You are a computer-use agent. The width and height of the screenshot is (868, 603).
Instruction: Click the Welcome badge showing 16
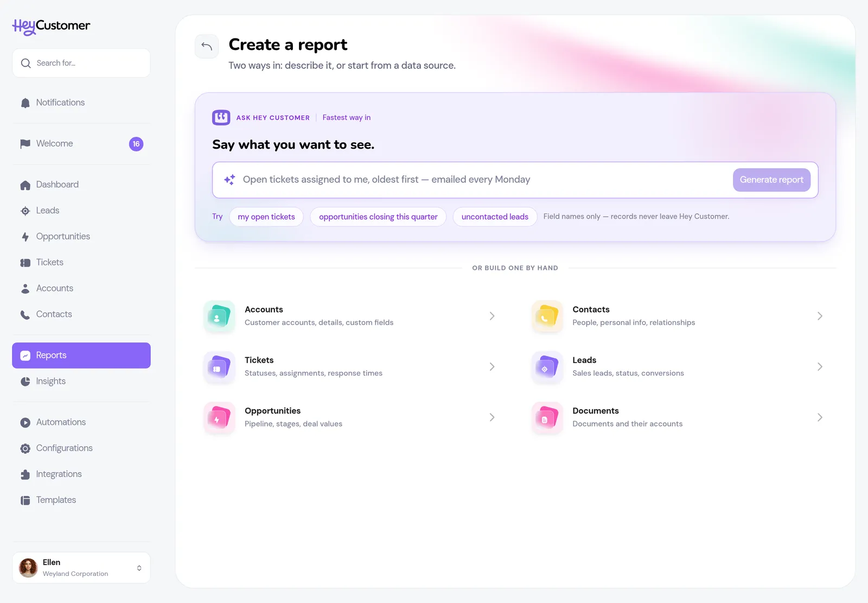tap(136, 144)
